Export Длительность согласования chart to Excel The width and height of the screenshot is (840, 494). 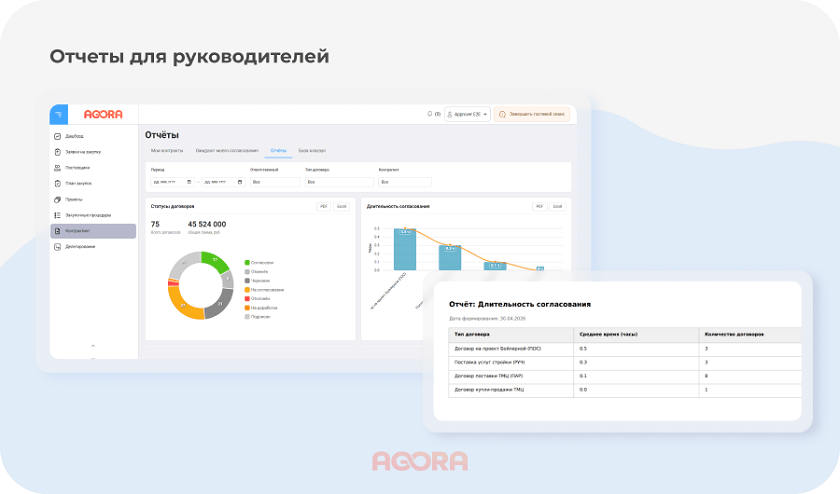click(x=558, y=206)
